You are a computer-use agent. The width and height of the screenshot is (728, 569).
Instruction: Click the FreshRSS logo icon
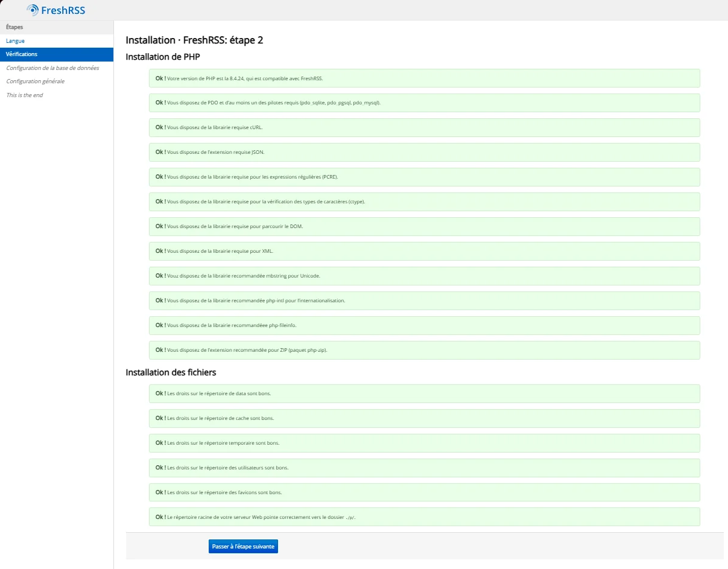33,10
